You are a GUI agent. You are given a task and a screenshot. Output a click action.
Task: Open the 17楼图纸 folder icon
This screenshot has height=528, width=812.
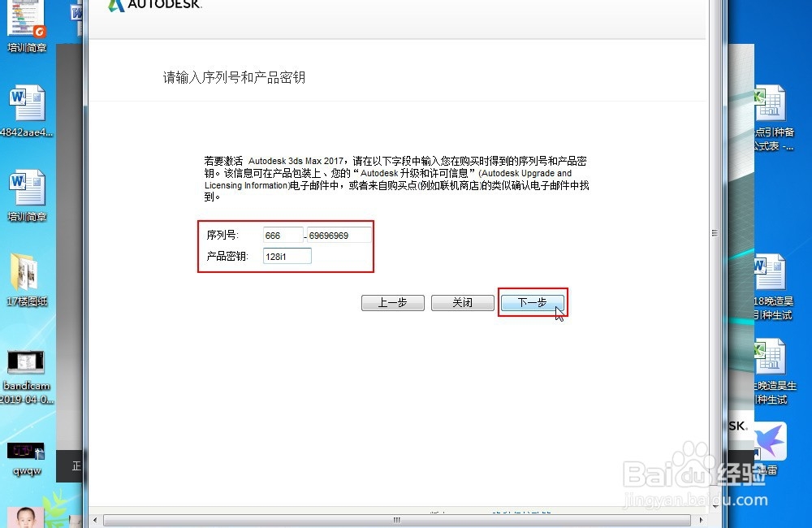pyautogui.click(x=27, y=279)
